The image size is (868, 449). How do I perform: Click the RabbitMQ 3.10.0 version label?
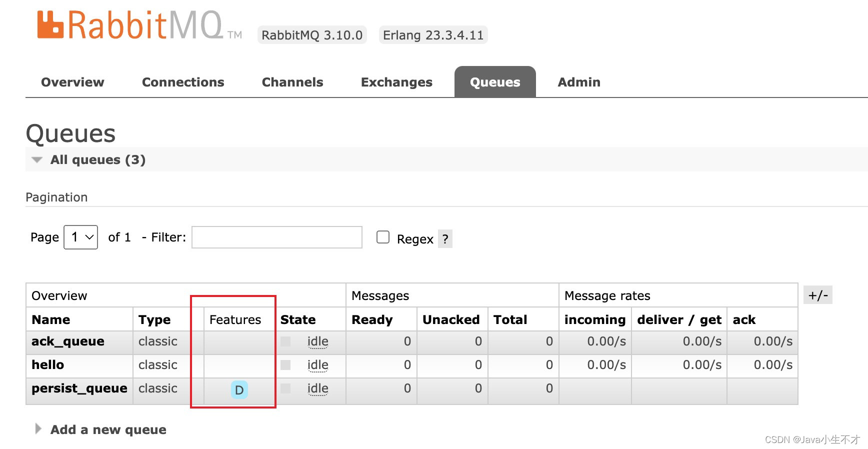point(312,35)
